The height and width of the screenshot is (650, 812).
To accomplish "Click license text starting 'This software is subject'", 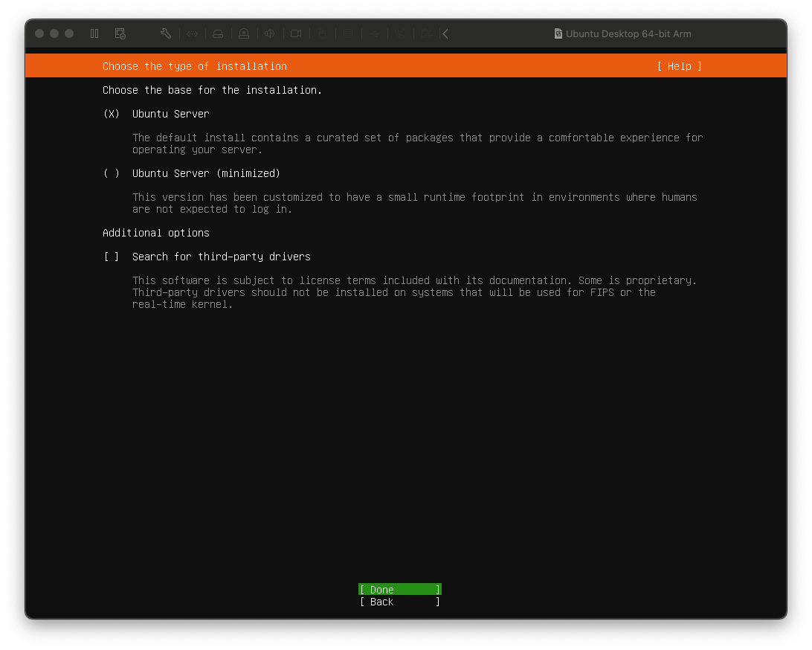I will pyautogui.click(x=414, y=292).
